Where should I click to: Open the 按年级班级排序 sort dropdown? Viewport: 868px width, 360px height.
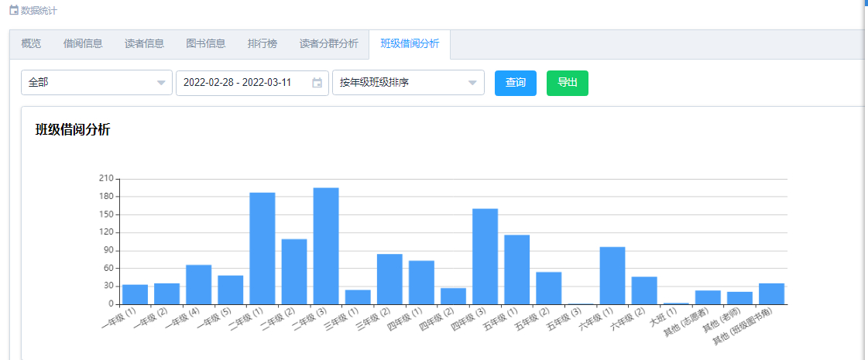[408, 83]
